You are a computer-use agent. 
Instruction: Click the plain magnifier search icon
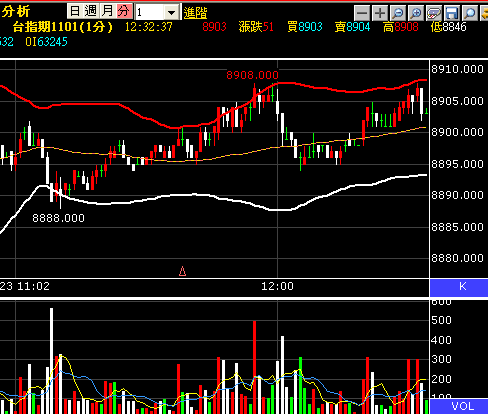(x=470, y=13)
